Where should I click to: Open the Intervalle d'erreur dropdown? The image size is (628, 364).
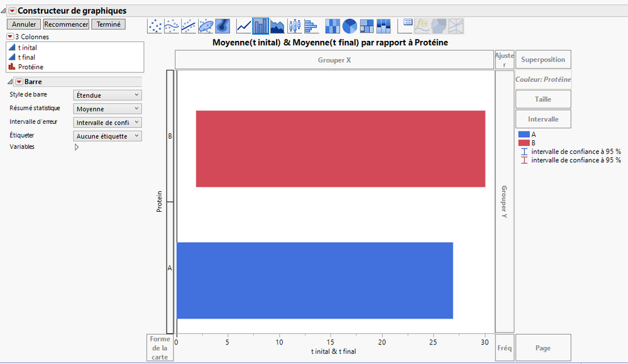(107, 123)
